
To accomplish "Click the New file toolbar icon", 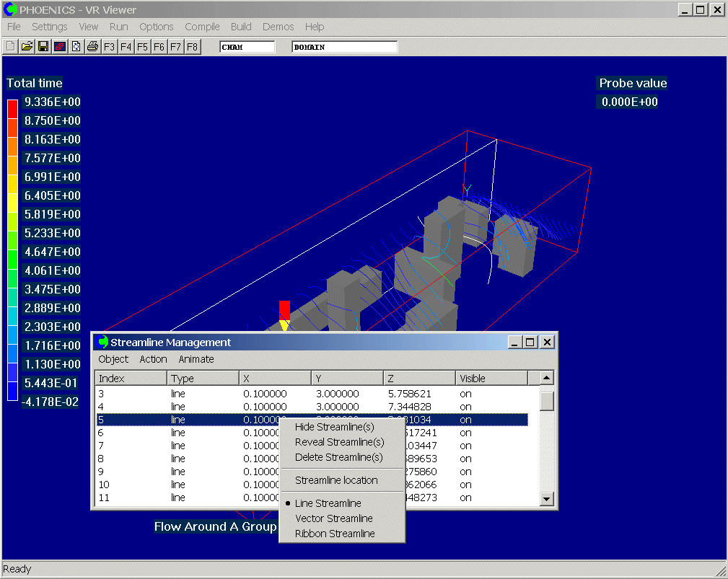I will (11, 46).
